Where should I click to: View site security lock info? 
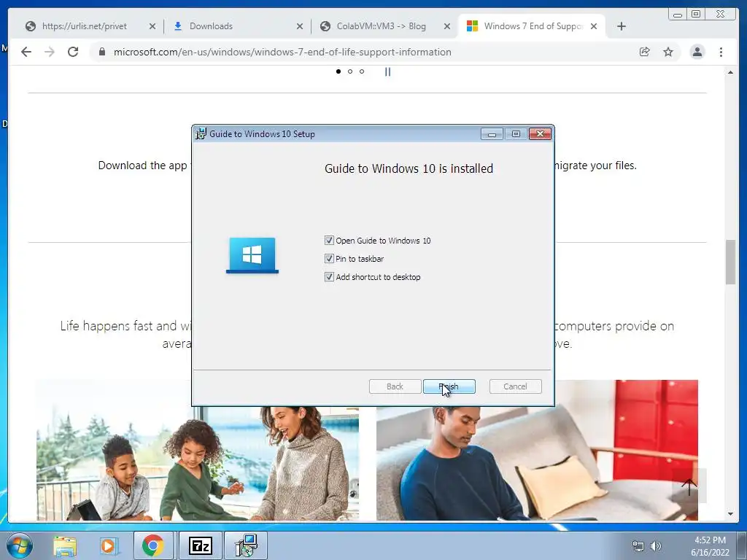(x=101, y=52)
